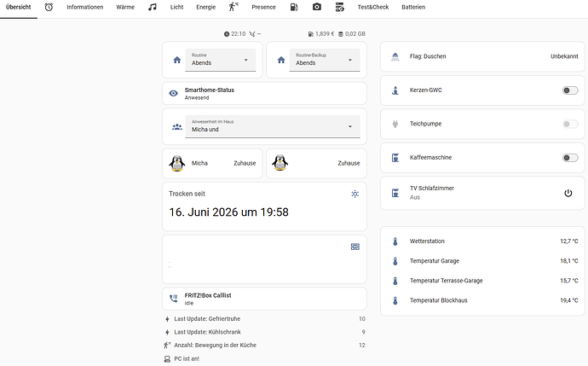Click the Temperatur Blockhaus value 19,4 °C

[x=569, y=300]
